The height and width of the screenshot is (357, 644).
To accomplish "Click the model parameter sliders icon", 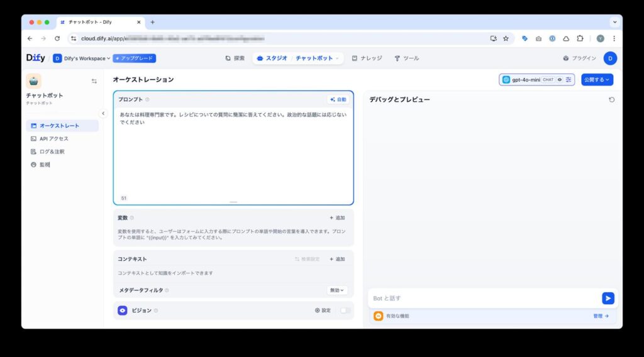I will click(x=569, y=80).
